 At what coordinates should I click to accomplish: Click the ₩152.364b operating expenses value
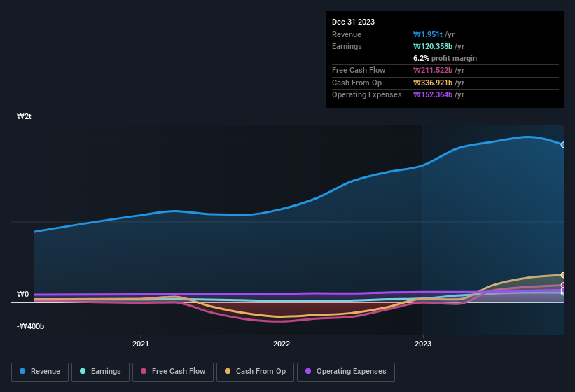coord(433,95)
